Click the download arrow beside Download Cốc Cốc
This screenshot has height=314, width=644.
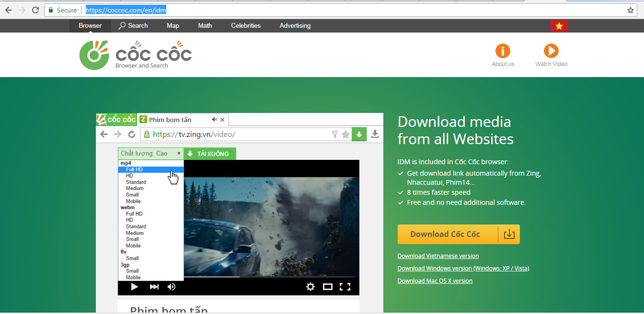click(x=509, y=234)
